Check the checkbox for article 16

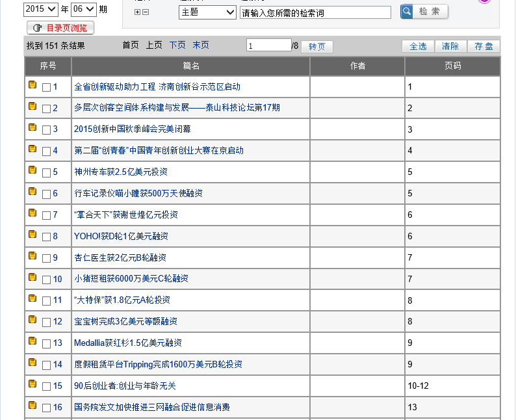[x=46, y=408]
